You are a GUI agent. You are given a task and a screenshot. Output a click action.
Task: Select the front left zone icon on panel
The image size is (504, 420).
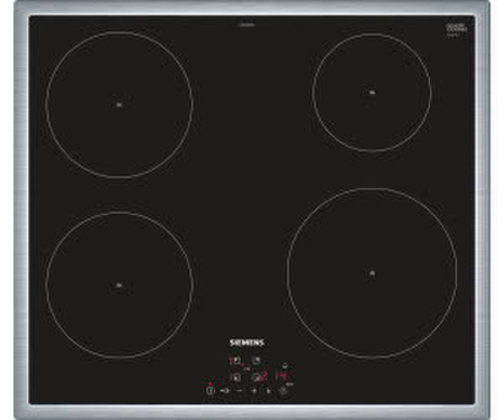pos(235,378)
